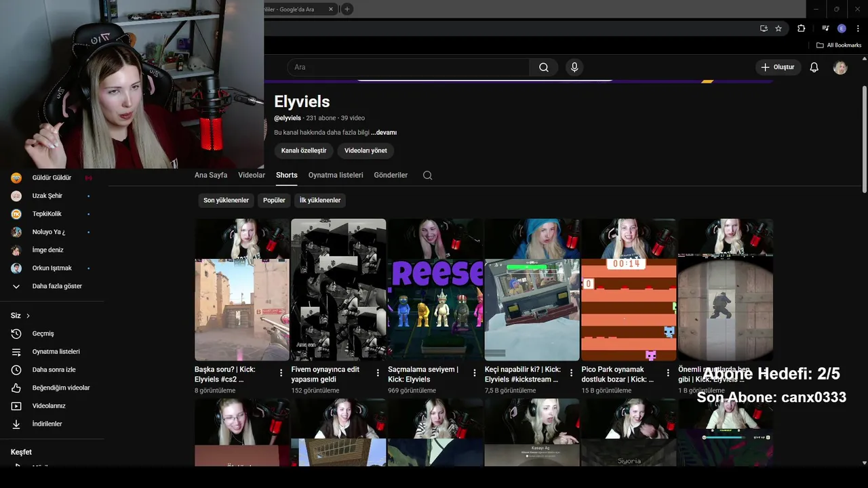Open options menu for 'Fivem oynayınca edit' short
The height and width of the screenshot is (488, 868).
coord(378,373)
